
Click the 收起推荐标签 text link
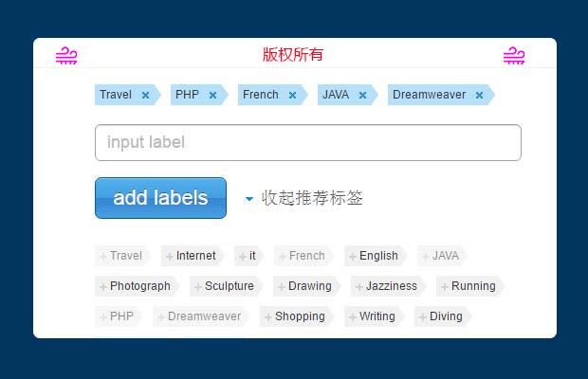312,198
